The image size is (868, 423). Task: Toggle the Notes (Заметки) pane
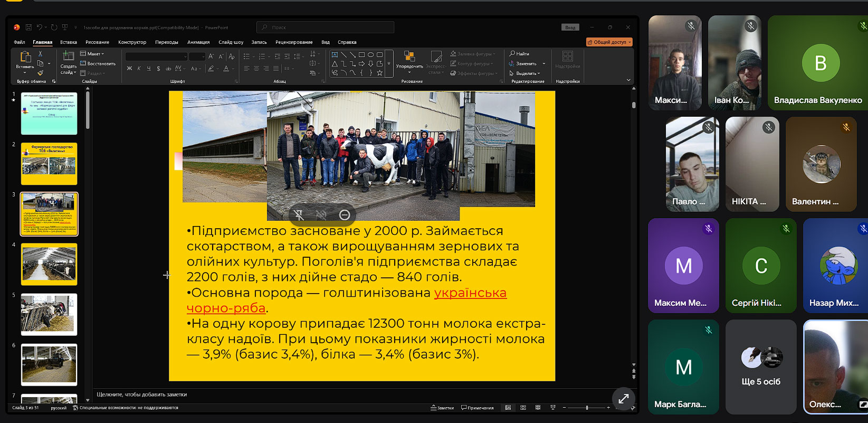coord(442,408)
